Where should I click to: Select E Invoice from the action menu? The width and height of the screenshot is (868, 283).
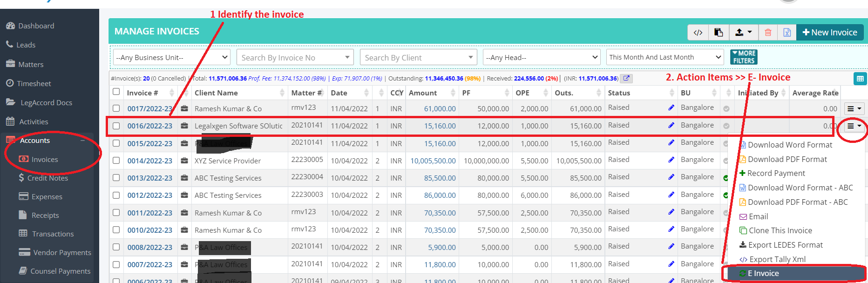coord(763,273)
